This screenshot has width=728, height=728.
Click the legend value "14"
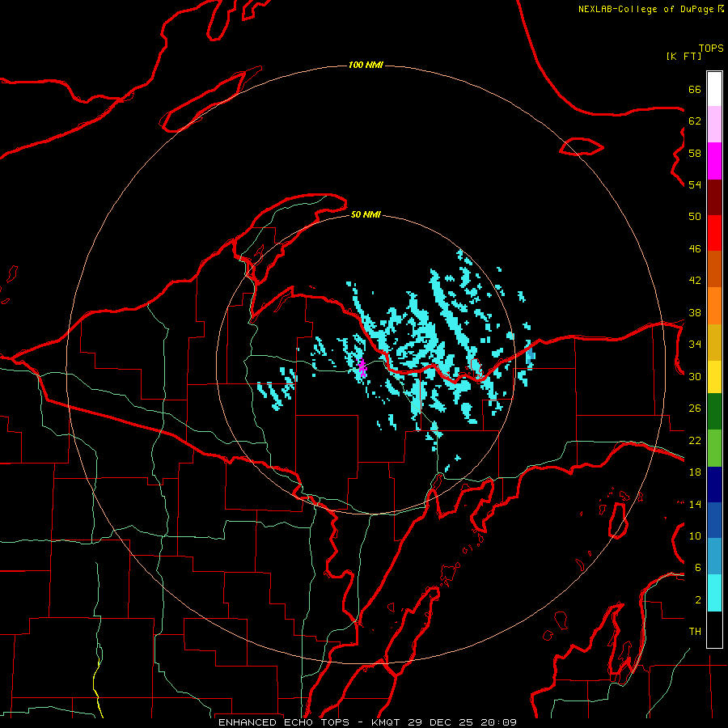click(695, 504)
